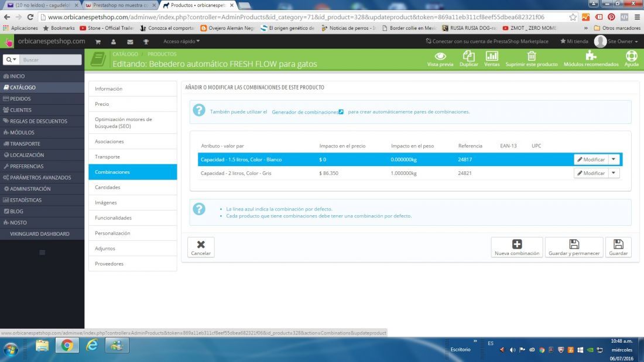Go to INICIO in sidebar
The height and width of the screenshot is (362, 644).
(42, 77)
